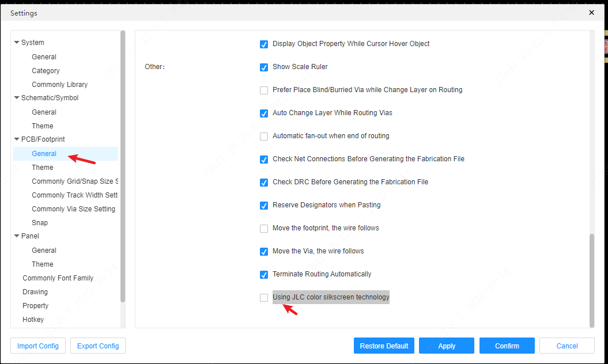Collapse the Panel tree section
Image resolution: width=608 pixels, height=364 pixels.
pyautogui.click(x=17, y=236)
